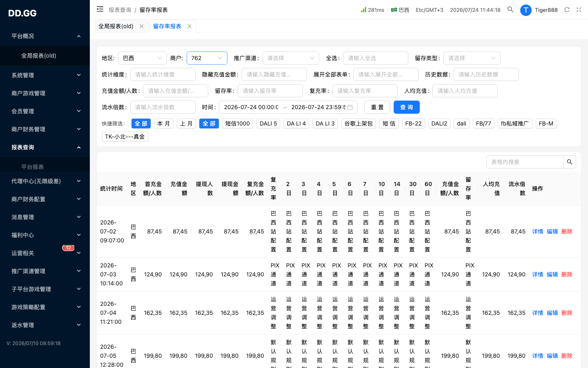Click the 查询 search button
The image size is (588, 368).
point(407,107)
